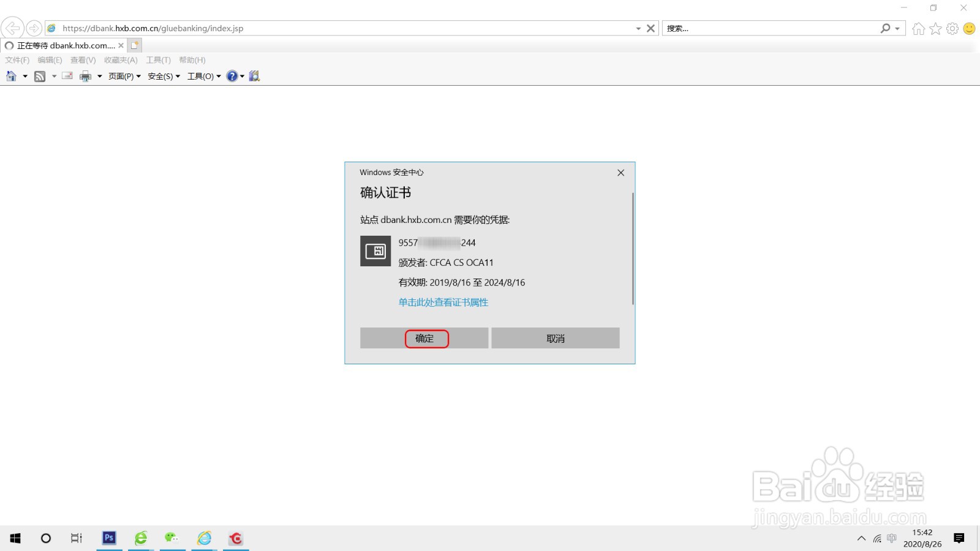Image resolution: width=980 pixels, height=551 pixels.
Task: Open the Windows Start menu
Action: (15, 538)
